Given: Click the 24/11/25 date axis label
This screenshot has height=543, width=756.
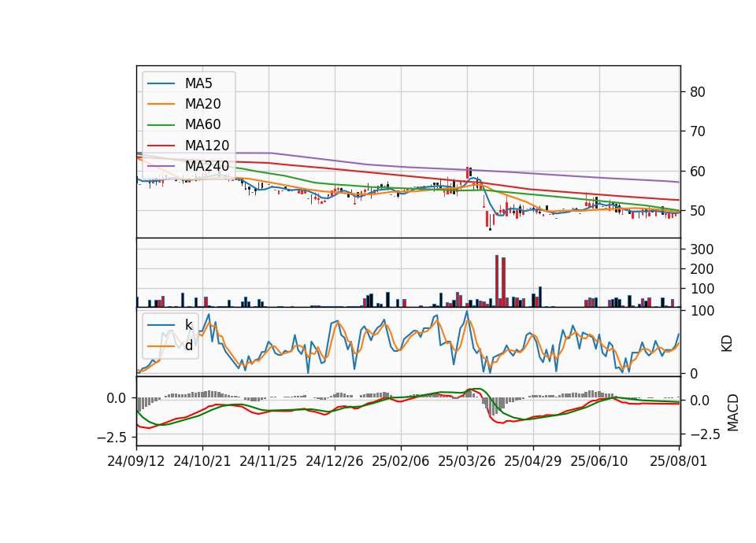Looking at the screenshot, I should (x=268, y=462).
